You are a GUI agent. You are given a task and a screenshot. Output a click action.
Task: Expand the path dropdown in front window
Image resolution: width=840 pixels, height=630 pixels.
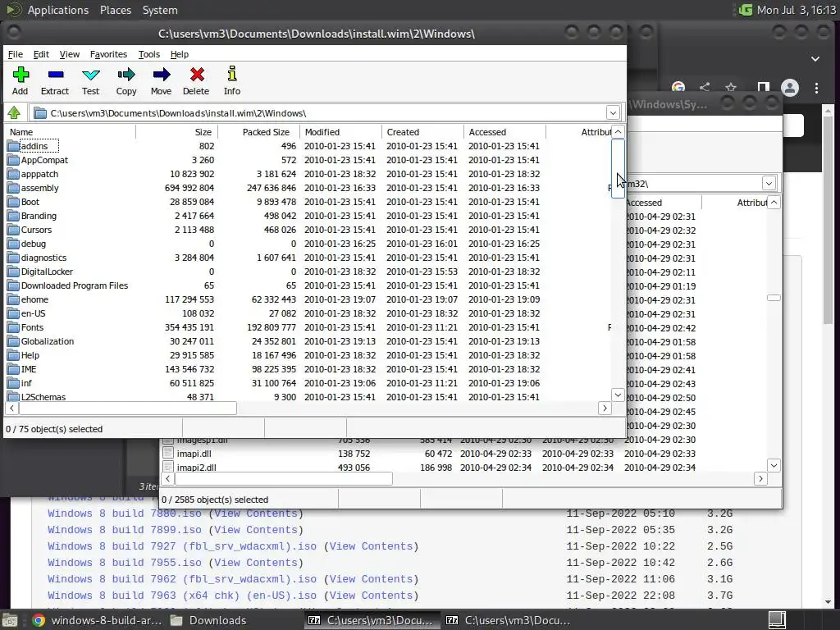613,113
